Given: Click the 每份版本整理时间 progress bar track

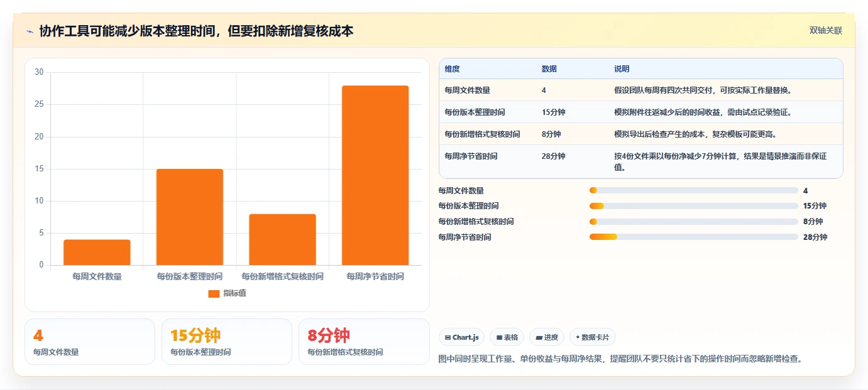Looking at the screenshot, I should 694,206.
